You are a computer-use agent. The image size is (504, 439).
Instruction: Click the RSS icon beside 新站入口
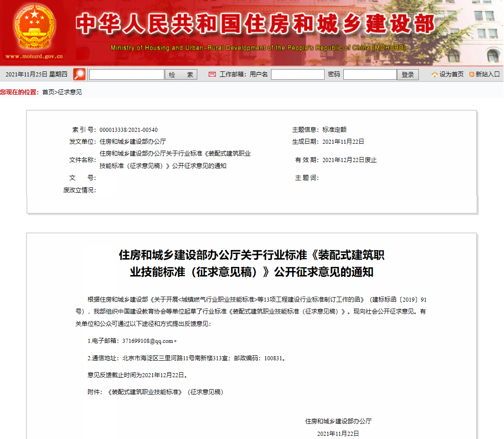[x=471, y=75]
